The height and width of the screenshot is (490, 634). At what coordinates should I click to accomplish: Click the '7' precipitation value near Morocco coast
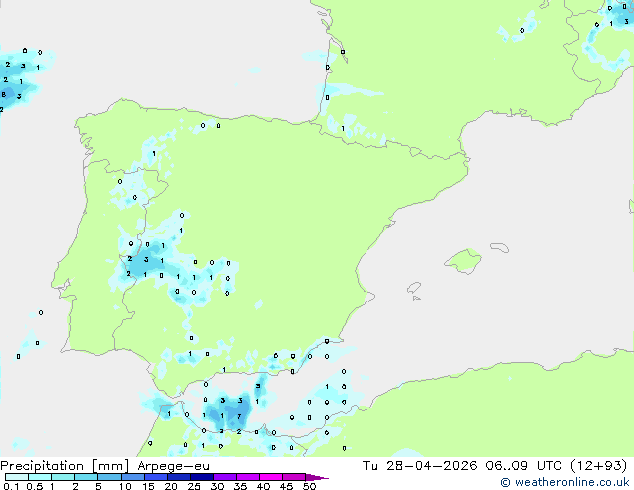239,416
